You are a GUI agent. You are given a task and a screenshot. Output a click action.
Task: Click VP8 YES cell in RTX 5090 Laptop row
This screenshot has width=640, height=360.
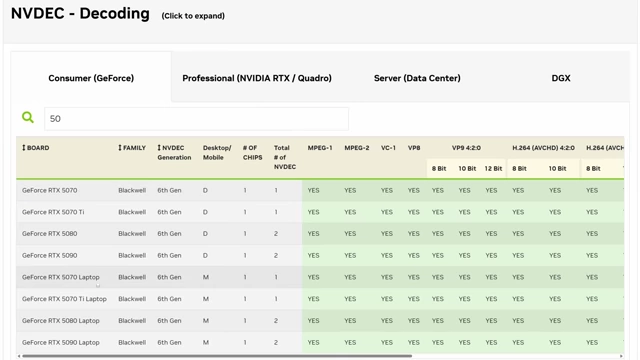click(413, 342)
